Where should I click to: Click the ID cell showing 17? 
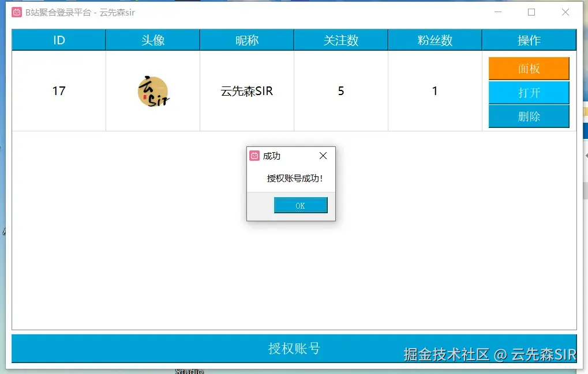[59, 91]
